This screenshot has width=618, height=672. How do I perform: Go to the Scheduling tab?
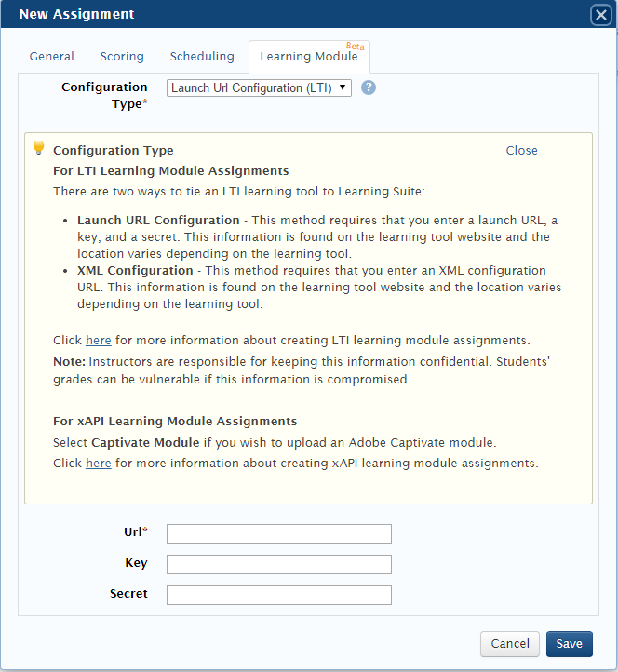coord(202,57)
